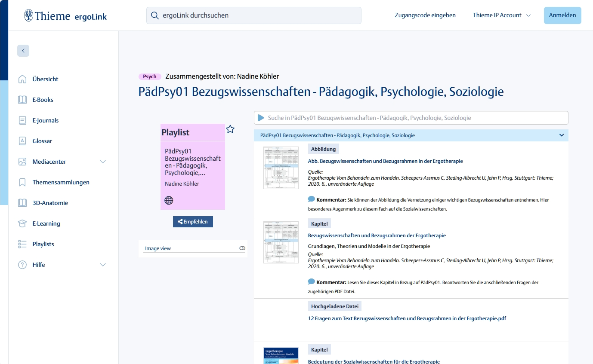The image size is (593, 364).
Task: Expand the Hilfe submenu chevron
Action: (x=103, y=265)
